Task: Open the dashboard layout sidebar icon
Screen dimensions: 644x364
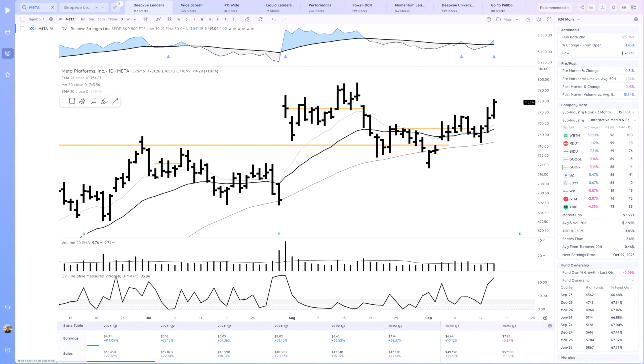Action: (8, 32)
